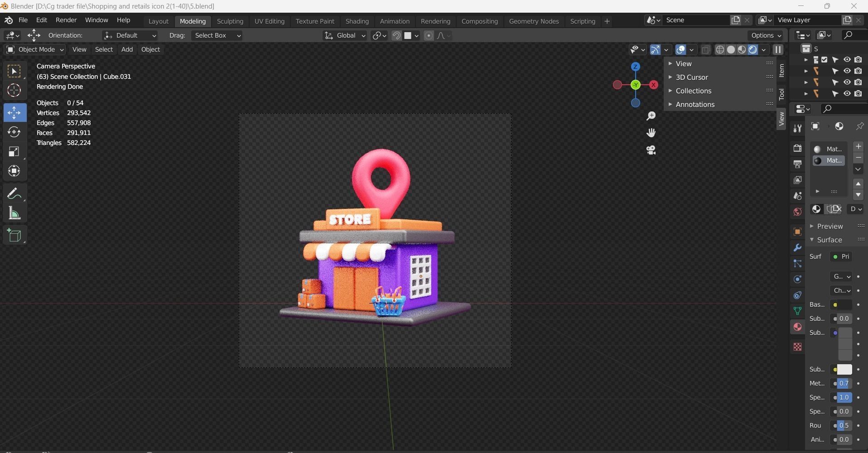Open Render properties tab icon

(x=797, y=148)
